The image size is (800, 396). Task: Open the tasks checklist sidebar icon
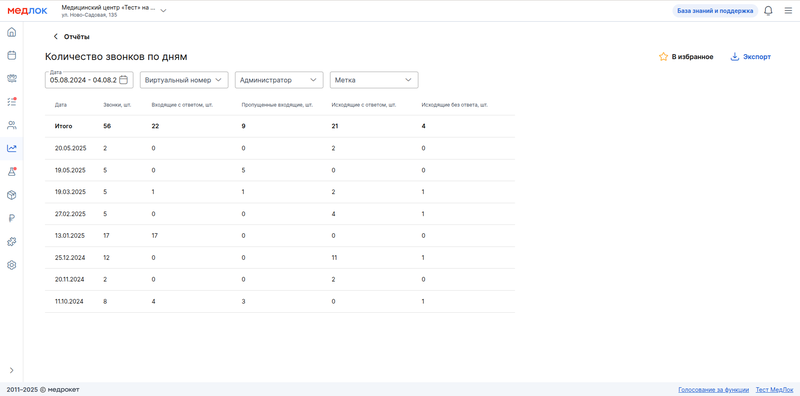point(11,102)
